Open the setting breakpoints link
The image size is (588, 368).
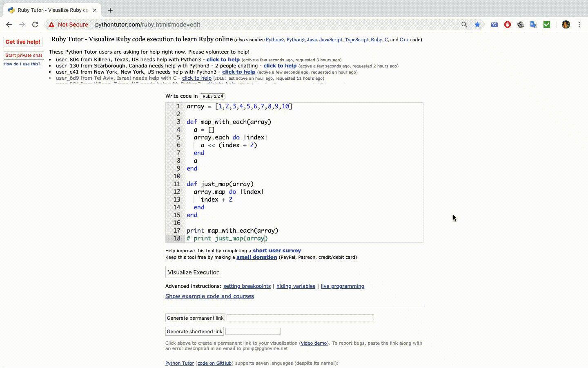pos(247,286)
